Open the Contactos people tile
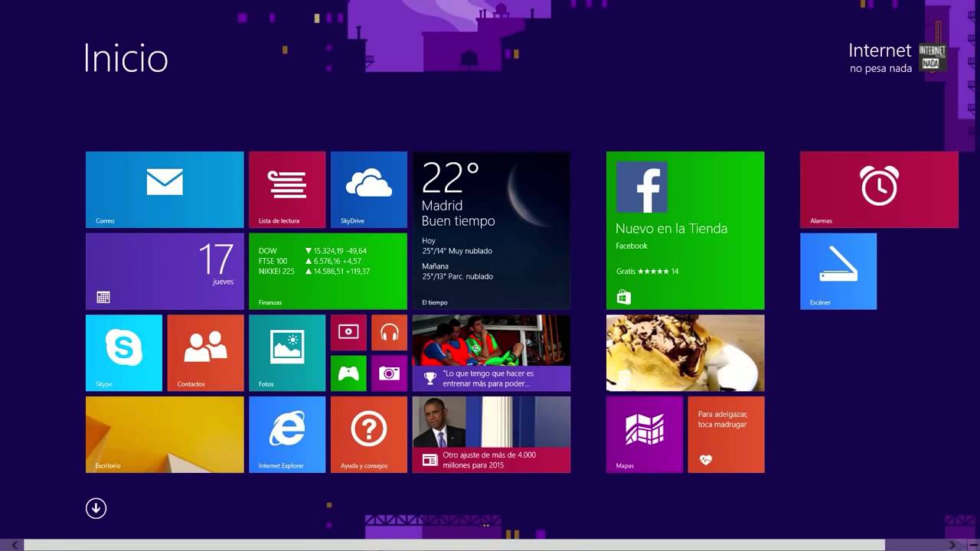 tap(206, 353)
